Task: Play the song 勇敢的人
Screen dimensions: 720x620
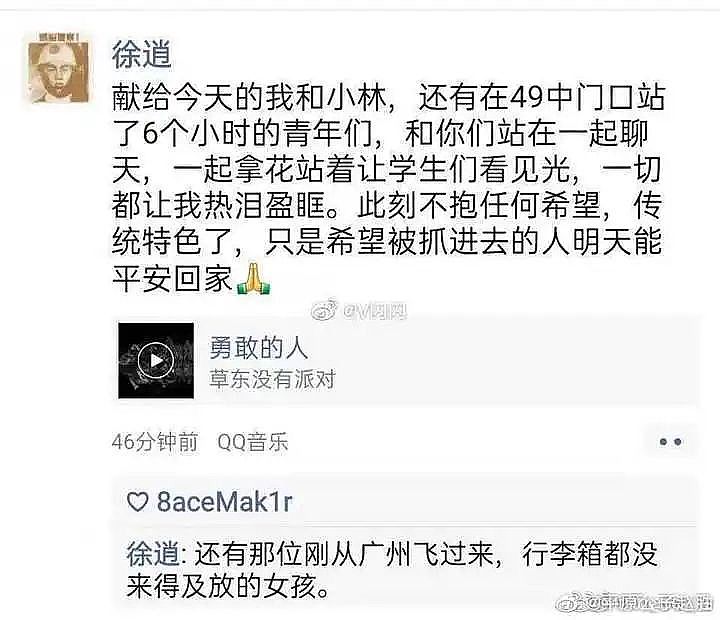Action: pos(156,361)
